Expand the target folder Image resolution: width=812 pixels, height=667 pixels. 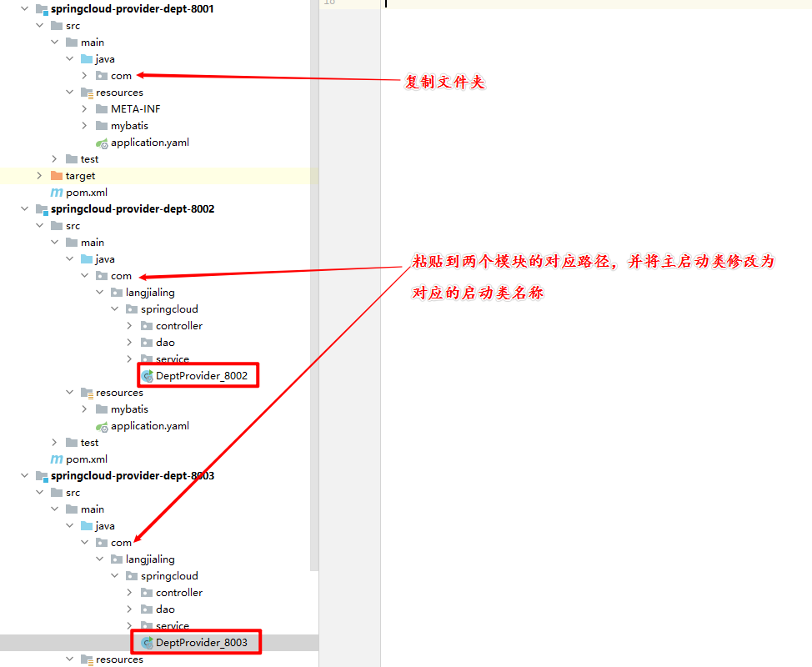coord(39,176)
